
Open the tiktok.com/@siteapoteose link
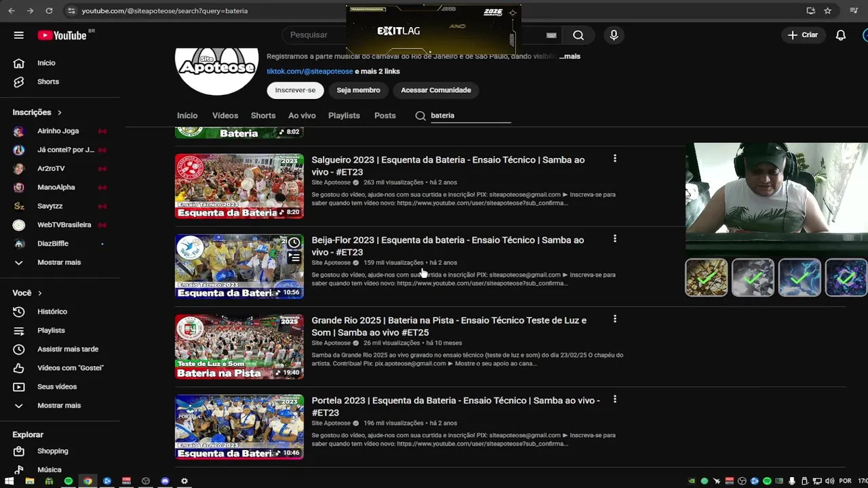click(310, 71)
